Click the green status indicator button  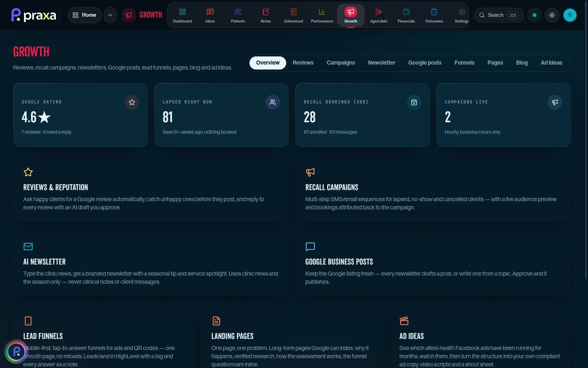[535, 15]
